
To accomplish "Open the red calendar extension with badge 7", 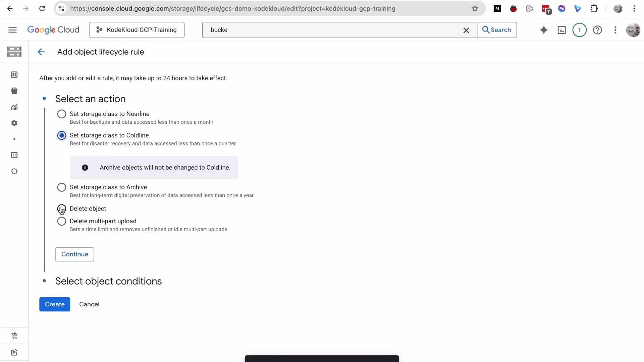I will coord(546,9).
